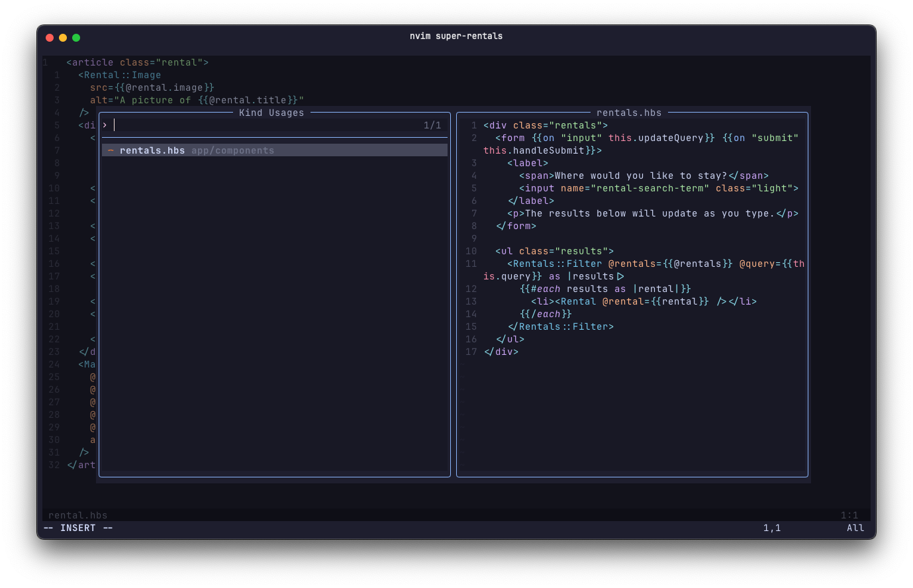Click the Rentals::Filter opening tag line

pos(655,264)
